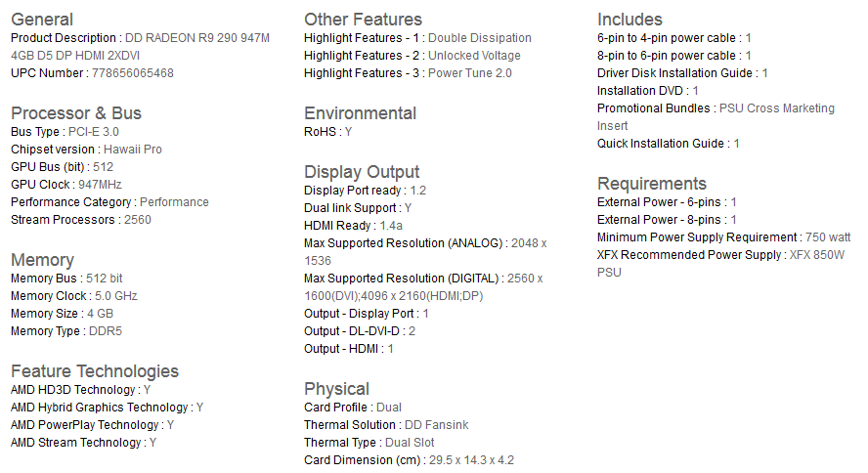This screenshot has width=868, height=473.
Task: Click the Chipset version Hawaii Pro value
Action: pyautogui.click(x=133, y=150)
